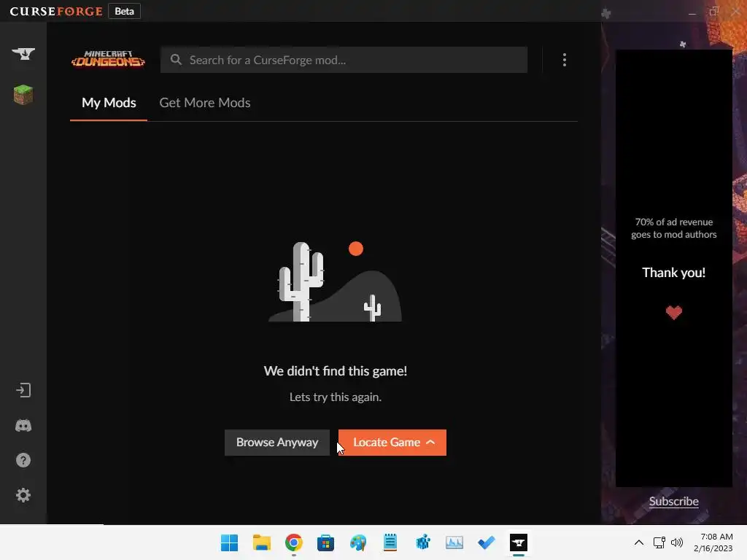Open the settings gear icon
This screenshot has width=747, height=560.
[x=23, y=495]
